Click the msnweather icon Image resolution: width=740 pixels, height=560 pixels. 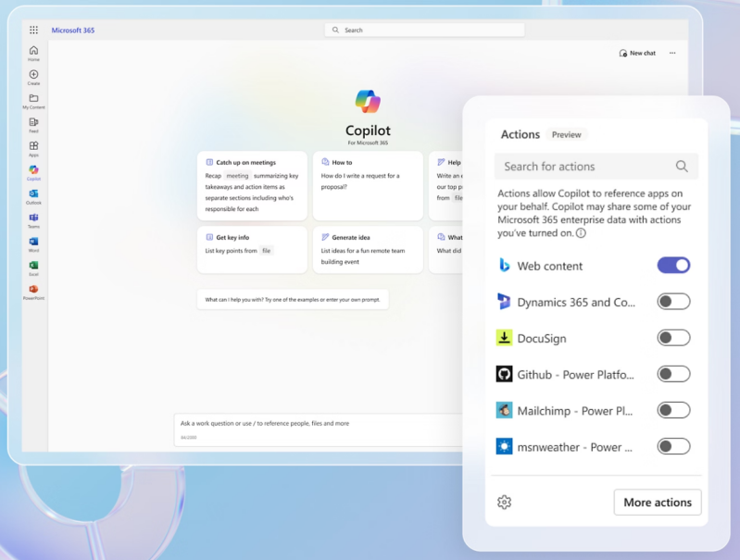504,446
